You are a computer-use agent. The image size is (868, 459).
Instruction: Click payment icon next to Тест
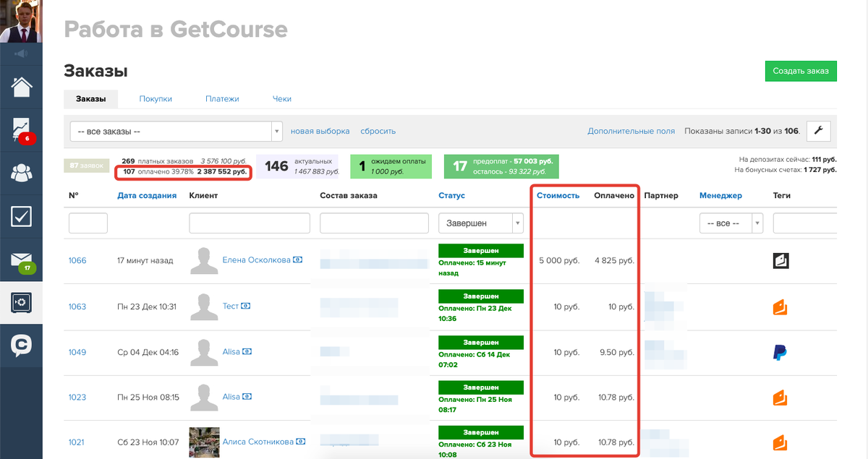(246, 306)
